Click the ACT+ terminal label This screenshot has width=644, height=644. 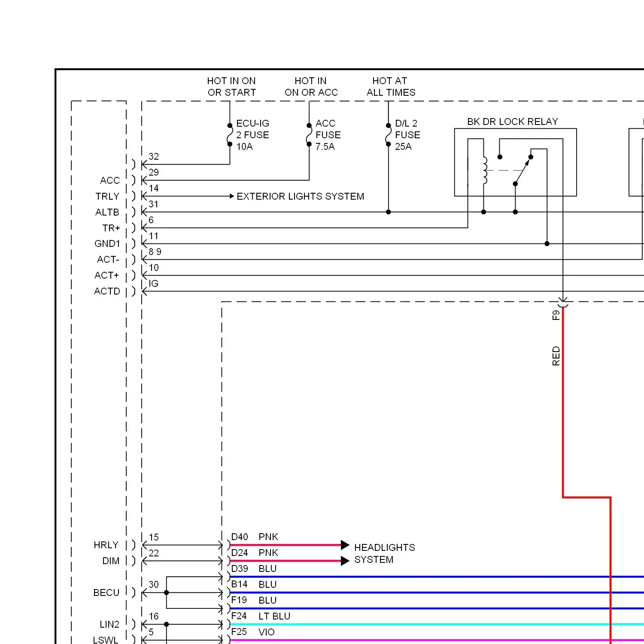107,275
